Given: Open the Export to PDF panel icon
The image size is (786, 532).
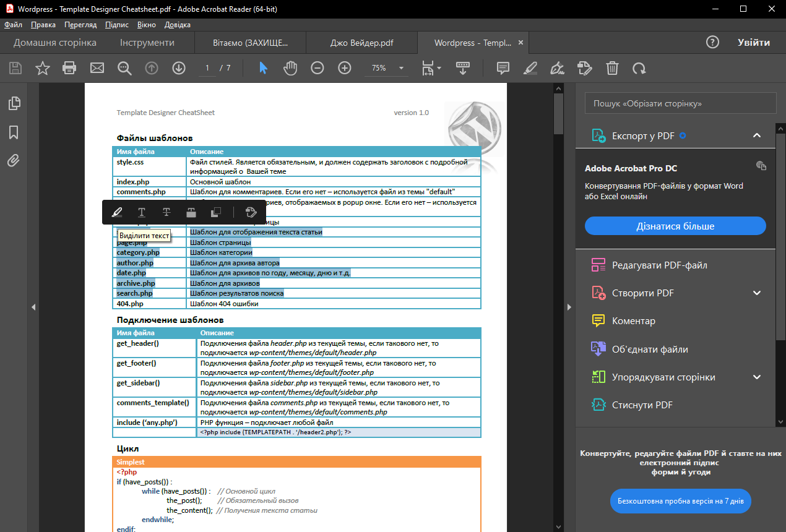Looking at the screenshot, I should [598, 135].
